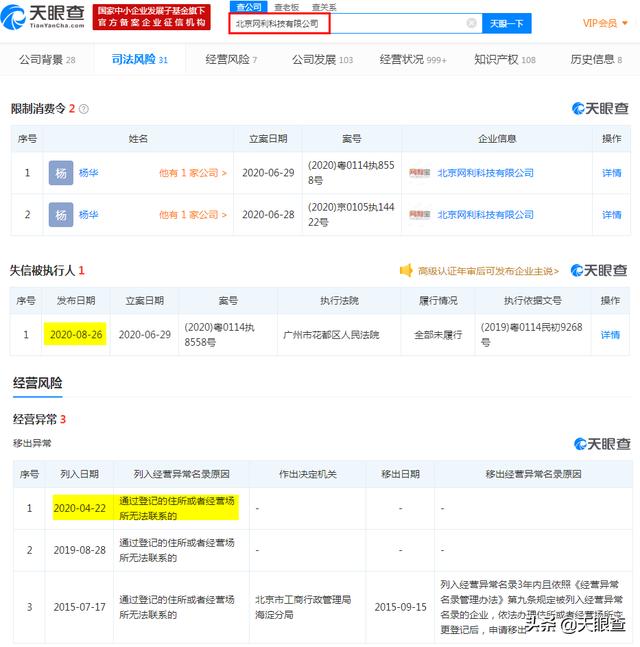Expand 他有1家公司 in row 2
Screen dimensions: 640x647
pos(193,215)
